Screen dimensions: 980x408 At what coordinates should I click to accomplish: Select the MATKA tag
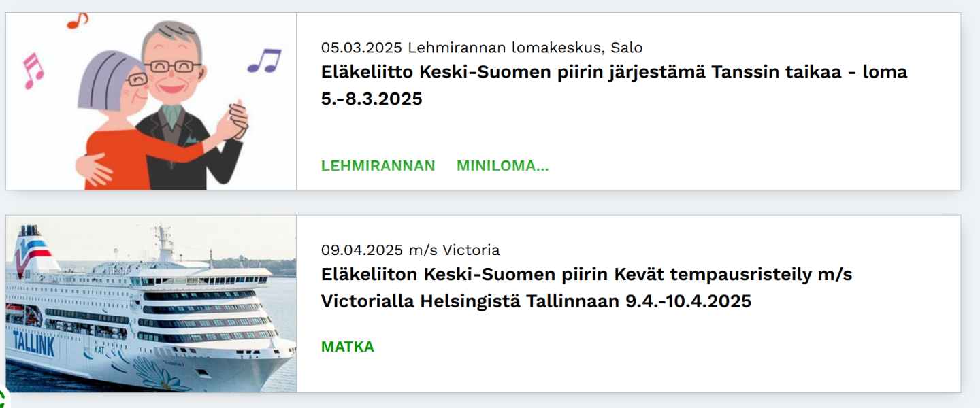pyautogui.click(x=348, y=347)
